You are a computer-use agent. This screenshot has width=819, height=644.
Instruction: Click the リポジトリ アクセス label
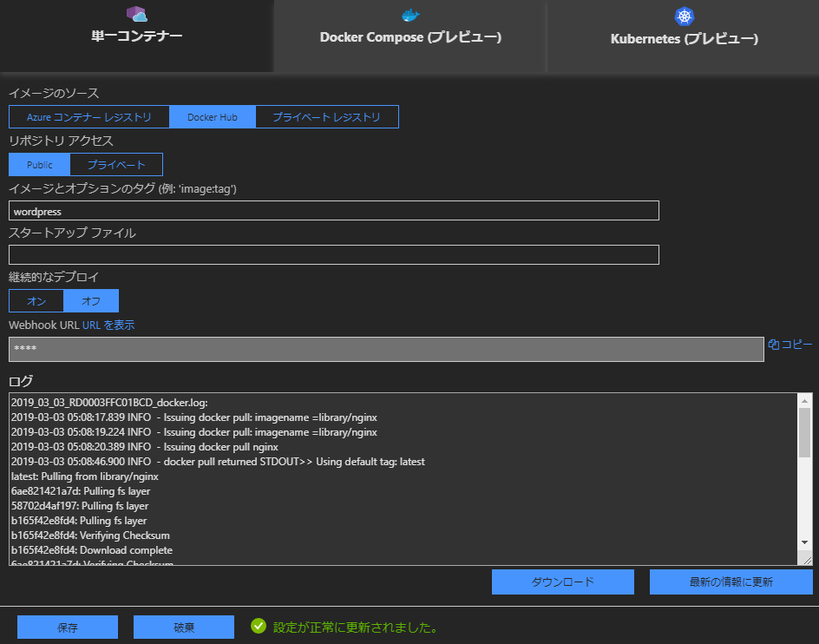[x=61, y=141]
